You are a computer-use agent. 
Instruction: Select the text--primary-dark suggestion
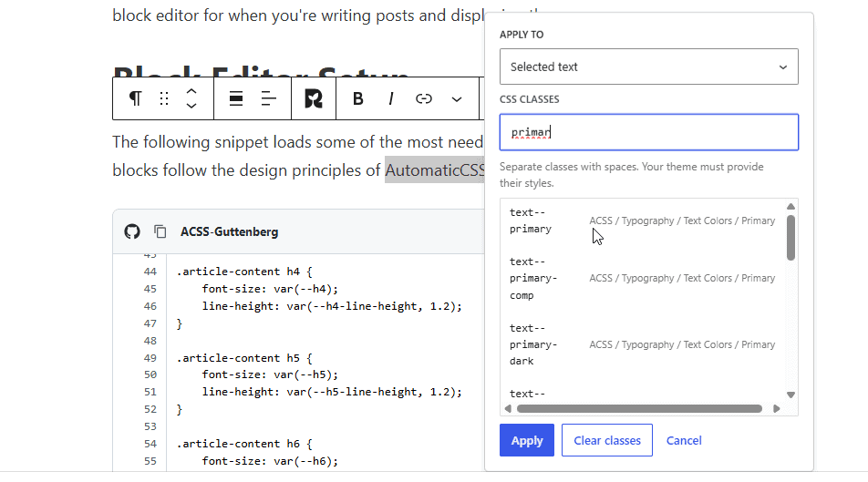point(642,344)
